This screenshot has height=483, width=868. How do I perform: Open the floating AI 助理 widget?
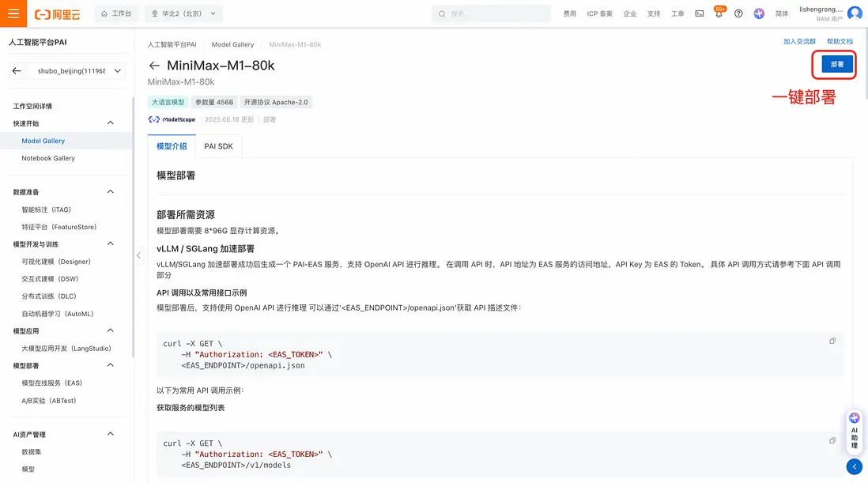coord(854,432)
